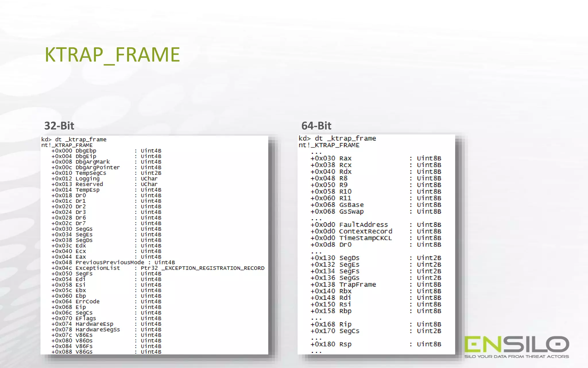Click the +0x028 Dr6 row

coord(106,218)
